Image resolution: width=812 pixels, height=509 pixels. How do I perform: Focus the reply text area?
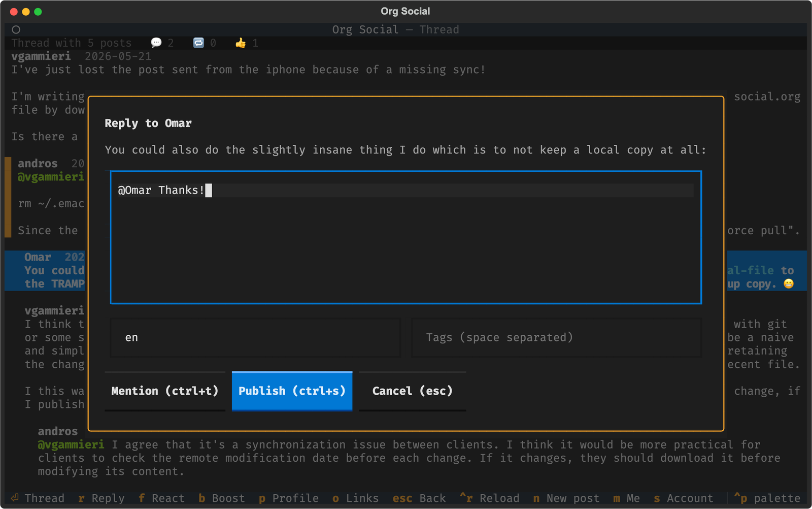[406, 237]
